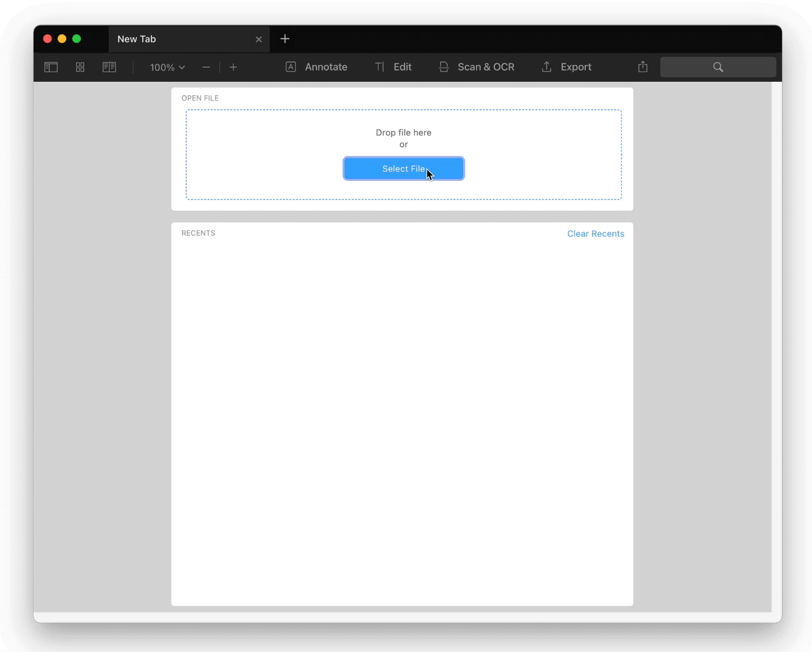The width and height of the screenshot is (812, 652).
Task: Click the zoom in plus icon
Action: (x=233, y=67)
